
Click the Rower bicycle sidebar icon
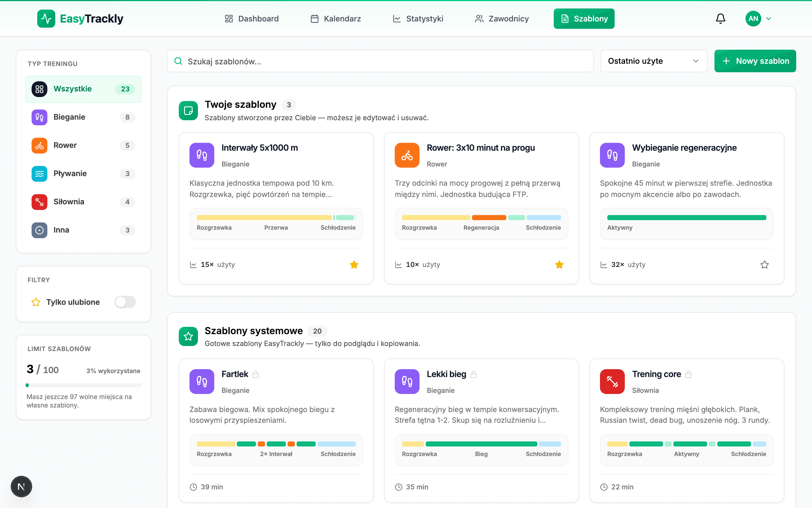tap(39, 145)
